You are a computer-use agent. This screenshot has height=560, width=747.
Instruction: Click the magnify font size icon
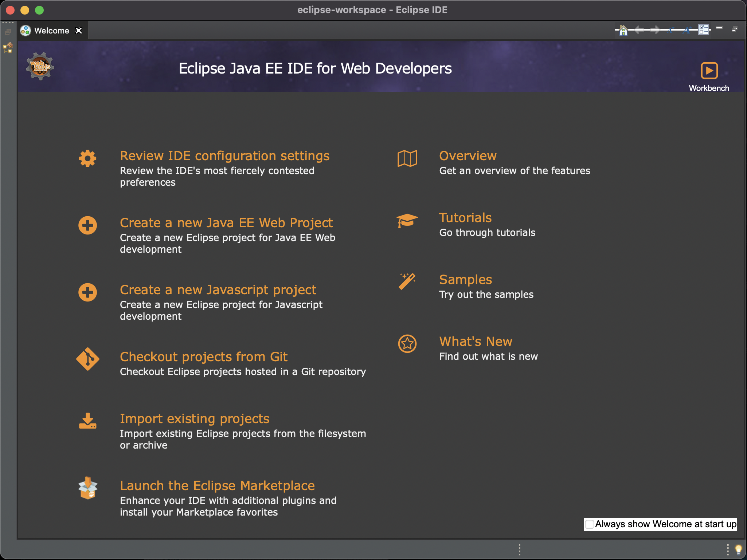pos(687,30)
